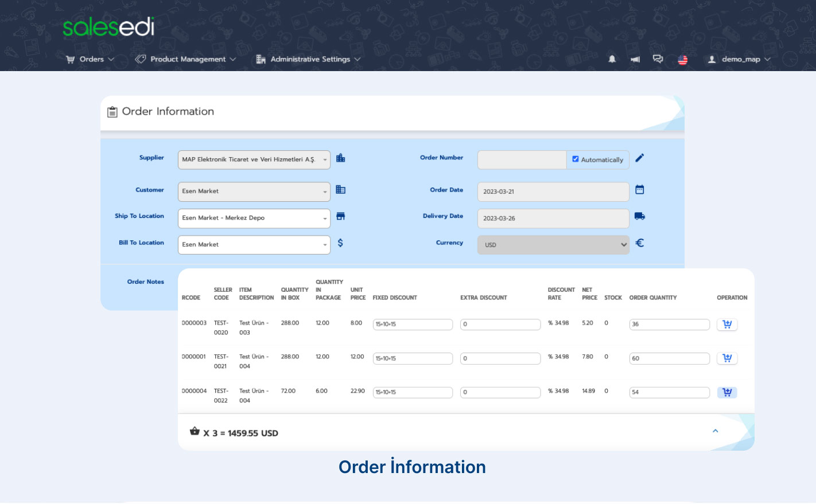Open the Product Management menu
Image resolution: width=816 pixels, height=504 pixels.
click(185, 59)
